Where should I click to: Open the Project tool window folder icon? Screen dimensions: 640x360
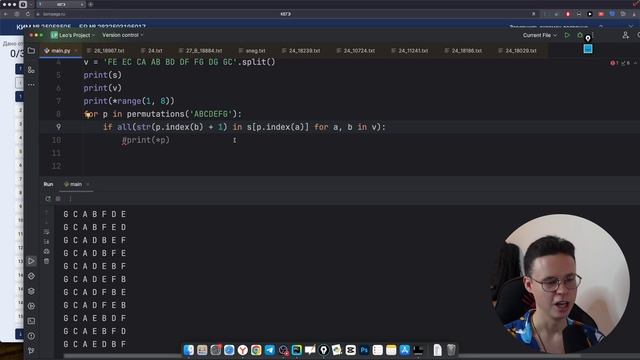point(31,51)
